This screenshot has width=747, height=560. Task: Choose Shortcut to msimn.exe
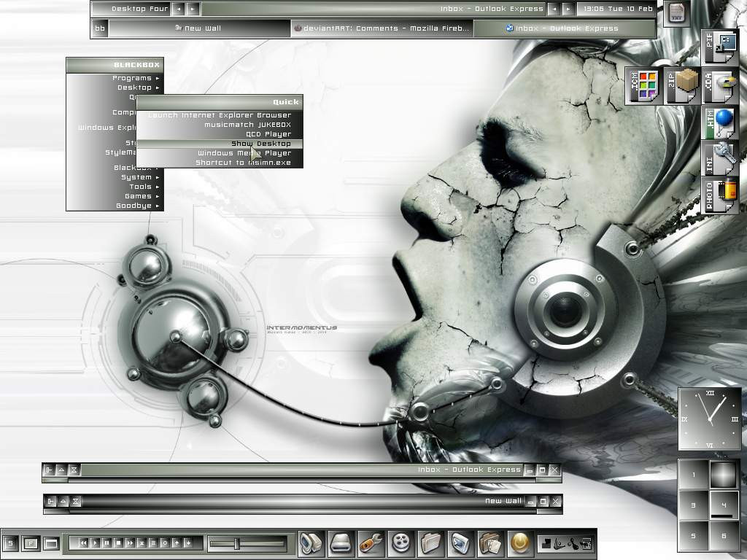tap(220, 163)
